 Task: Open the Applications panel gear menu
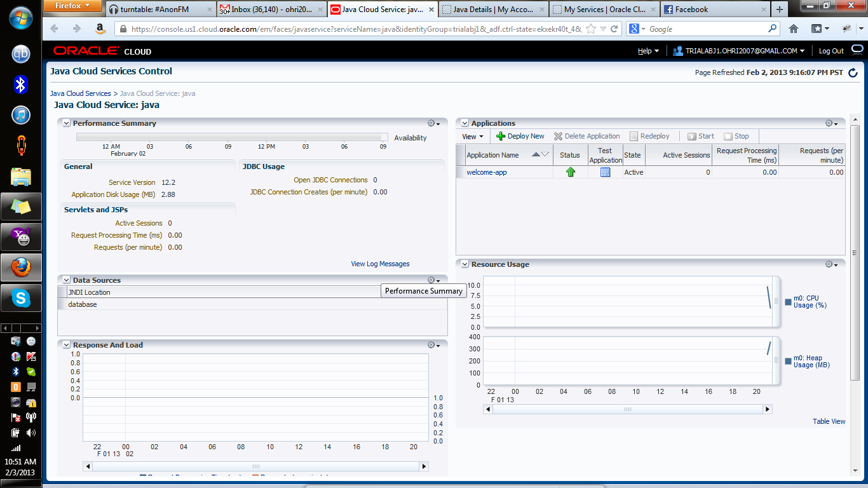click(831, 123)
